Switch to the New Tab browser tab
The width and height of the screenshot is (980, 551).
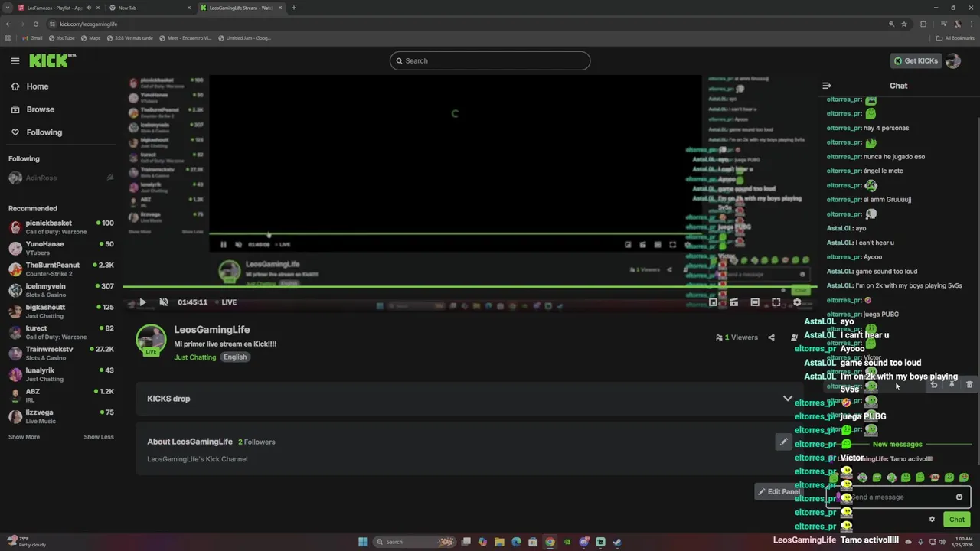(149, 8)
